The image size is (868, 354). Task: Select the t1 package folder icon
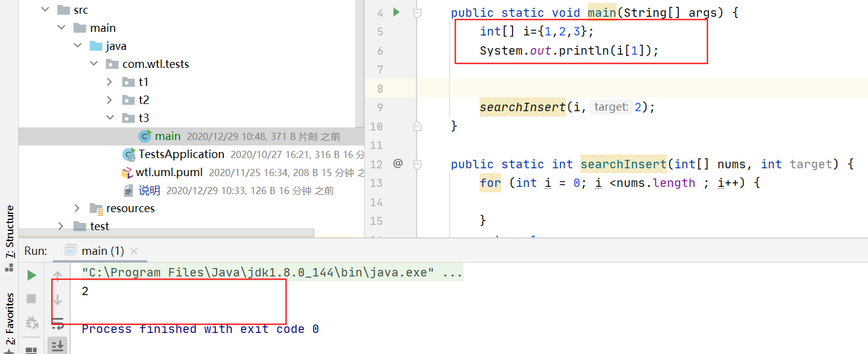click(128, 82)
